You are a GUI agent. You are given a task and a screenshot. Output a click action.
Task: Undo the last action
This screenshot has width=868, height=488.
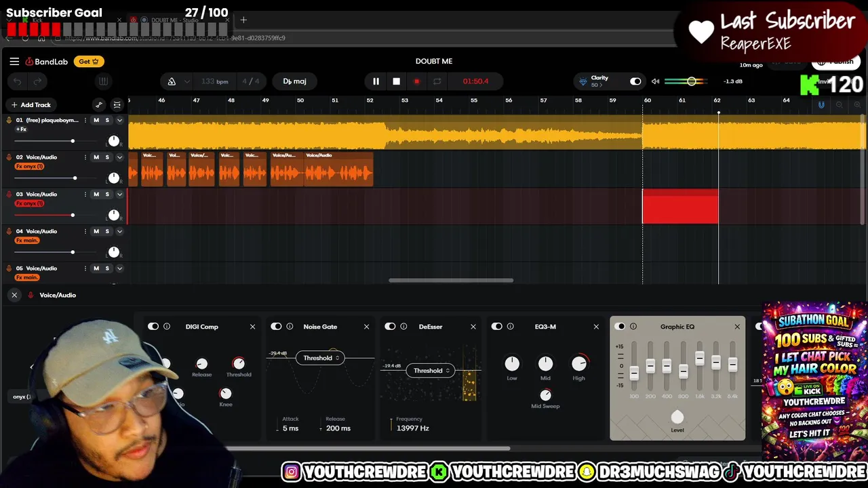click(18, 81)
